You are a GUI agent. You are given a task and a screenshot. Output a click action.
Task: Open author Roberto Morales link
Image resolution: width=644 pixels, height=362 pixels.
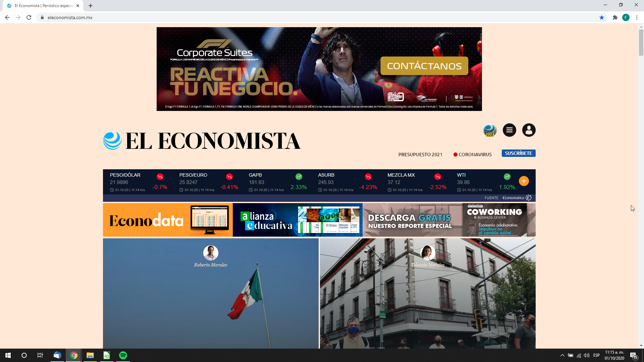[211, 265]
